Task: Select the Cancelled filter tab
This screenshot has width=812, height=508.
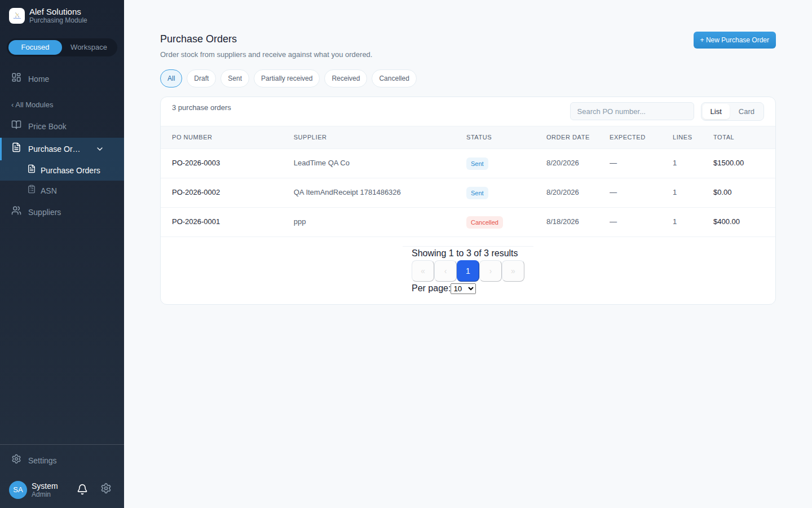Action: [394, 78]
